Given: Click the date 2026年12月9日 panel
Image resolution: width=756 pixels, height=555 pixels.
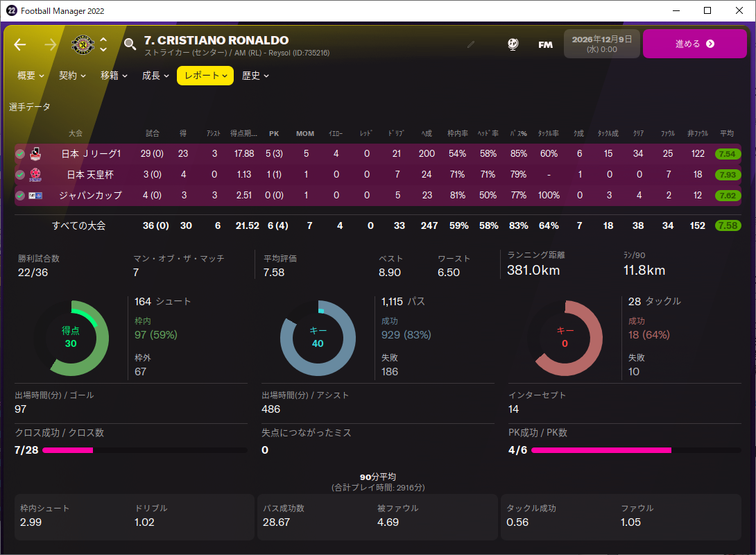Looking at the screenshot, I should coord(602,44).
